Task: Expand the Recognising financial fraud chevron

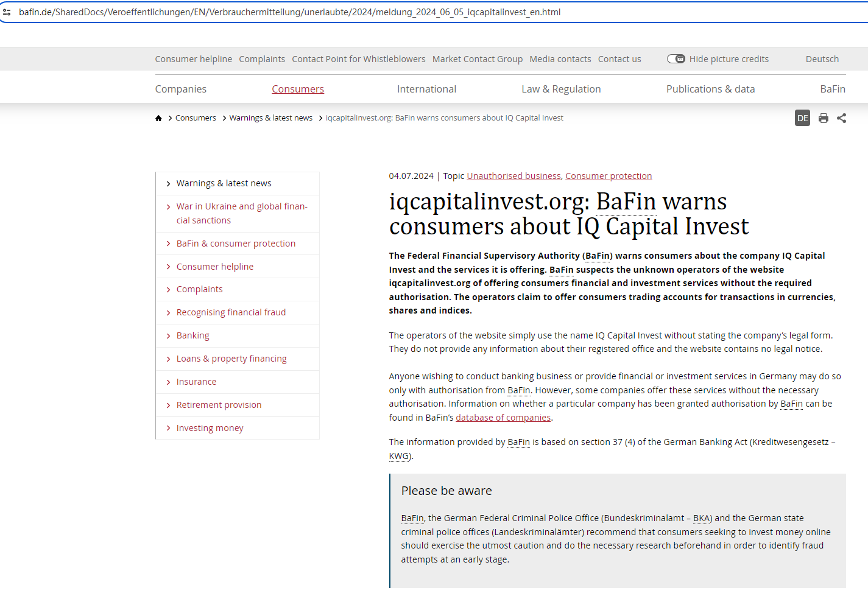Action: click(169, 313)
